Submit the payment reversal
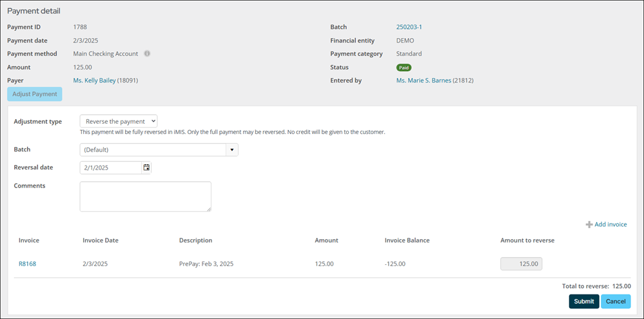 click(x=584, y=302)
